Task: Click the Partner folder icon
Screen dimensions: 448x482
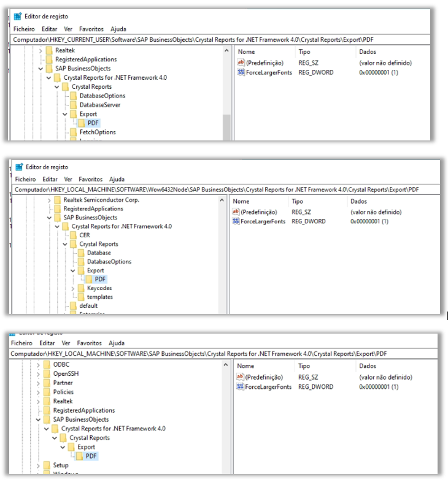Action: coord(47,383)
